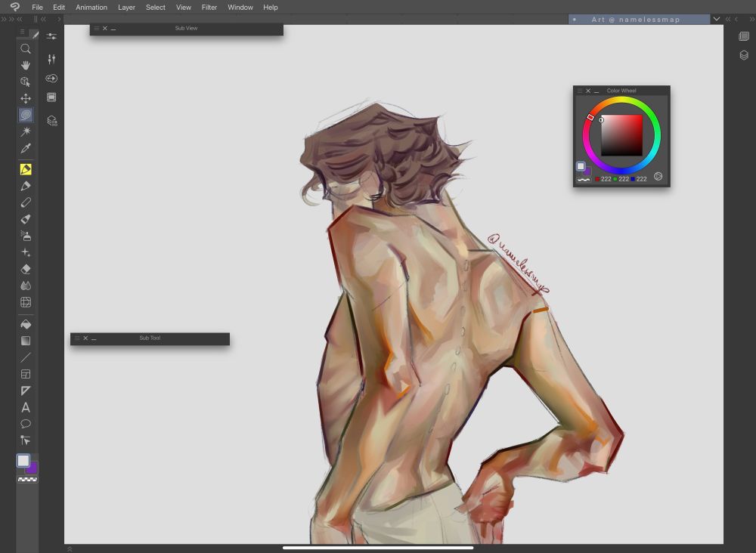Image resolution: width=756 pixels, height=553 pixels.
Task: Switch color space with Color Wheel circular button
Action: (658, 176)
